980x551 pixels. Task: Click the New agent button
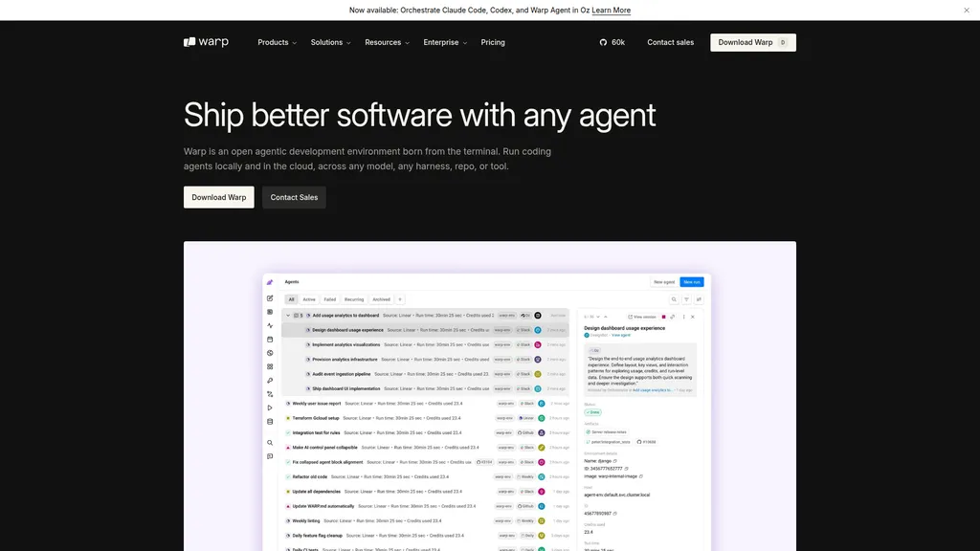point(664,282)
